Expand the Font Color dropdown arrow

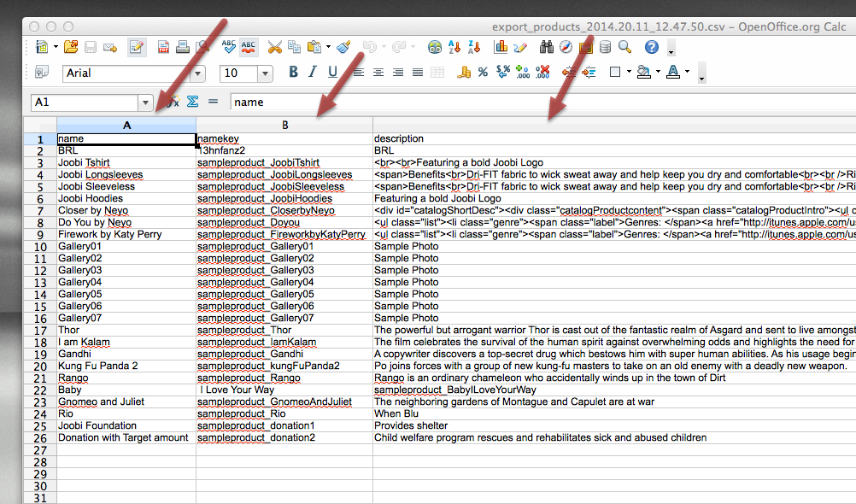pyautogui.click(x=687, y=72)
